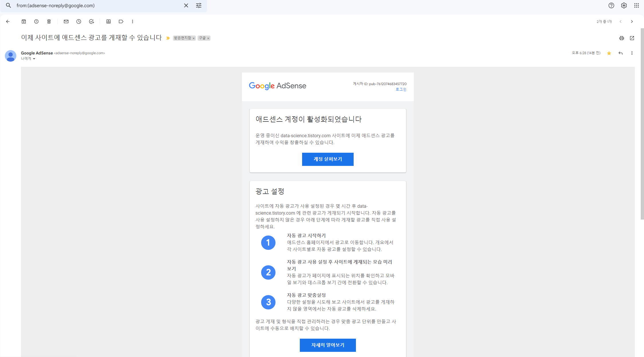
Task: Print the email using the printer icon
Action: [621, 38]
